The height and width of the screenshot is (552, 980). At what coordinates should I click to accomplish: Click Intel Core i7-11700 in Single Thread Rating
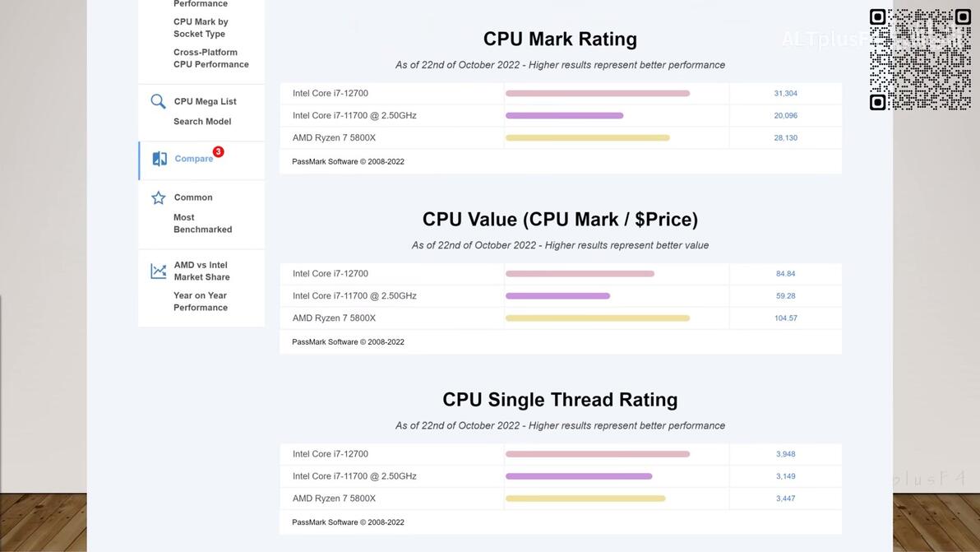[x=354, y=476]
